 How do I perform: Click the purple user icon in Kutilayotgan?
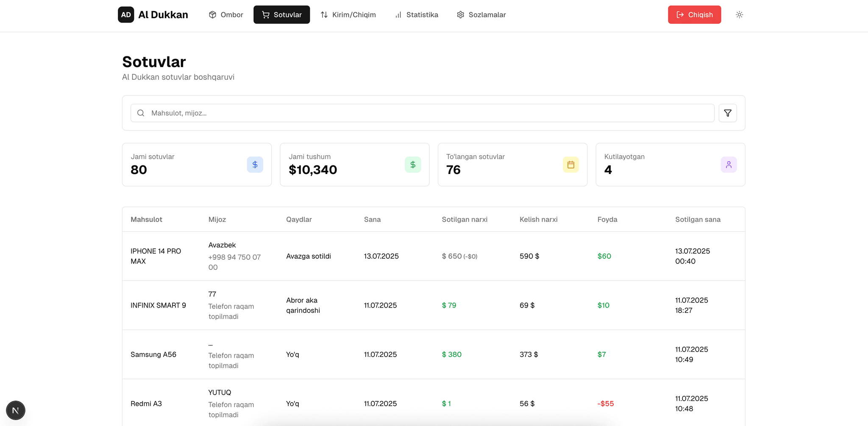click(728, 165)
